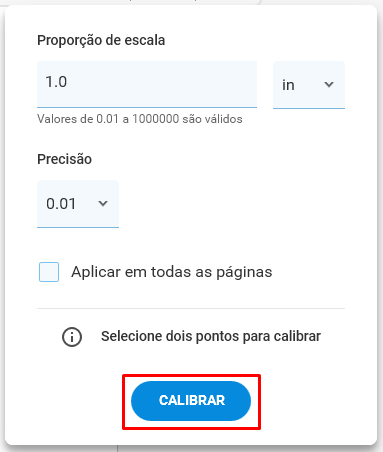Viewport: 383px width, 452px height.
Task: Click the Precisão heading label
Action: click(64, 159)
